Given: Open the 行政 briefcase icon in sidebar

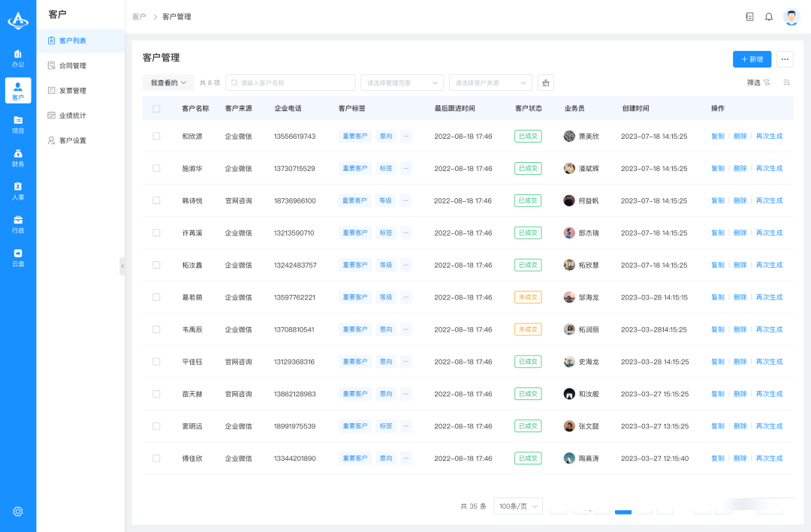Looking at the screenshot, I should tap(18, 224).
